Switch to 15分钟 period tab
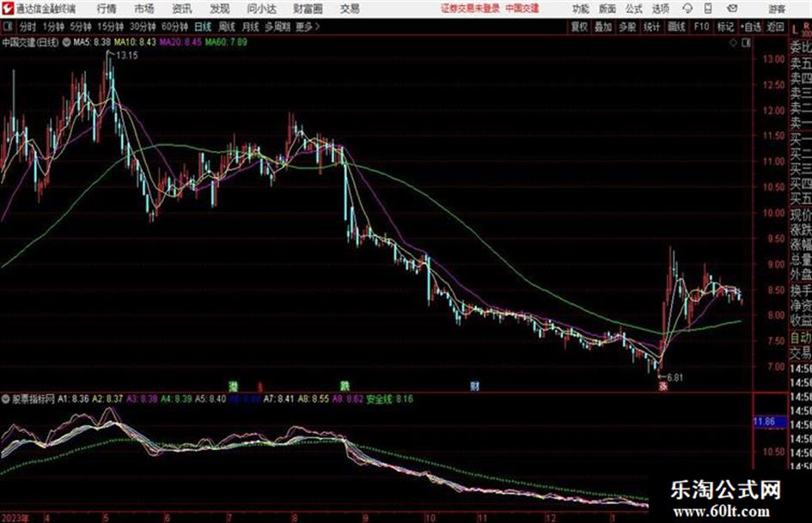The image size is (812, 523). tap(111, 27)
